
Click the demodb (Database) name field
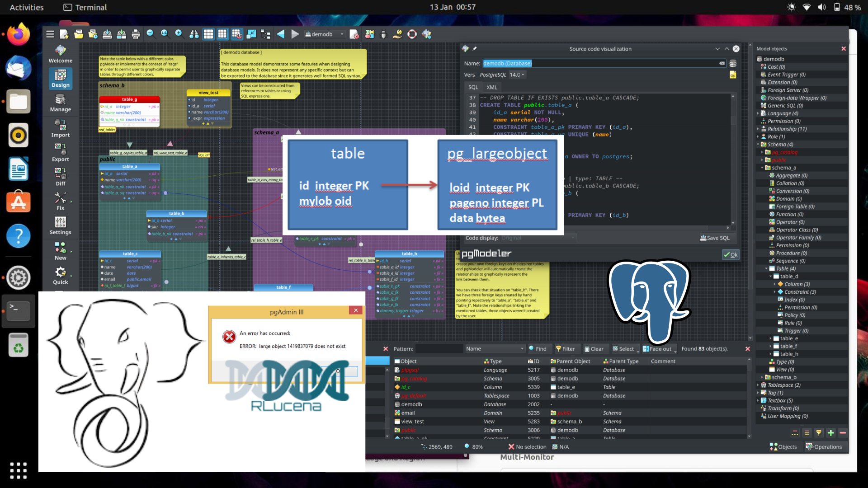(x=604, y=64)
